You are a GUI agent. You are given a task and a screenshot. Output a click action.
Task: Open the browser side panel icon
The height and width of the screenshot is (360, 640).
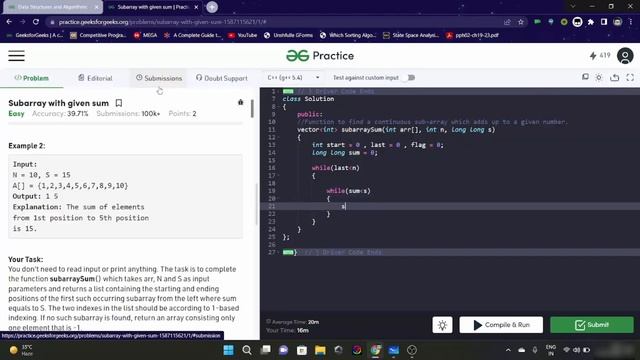click(x=604, y=22)
